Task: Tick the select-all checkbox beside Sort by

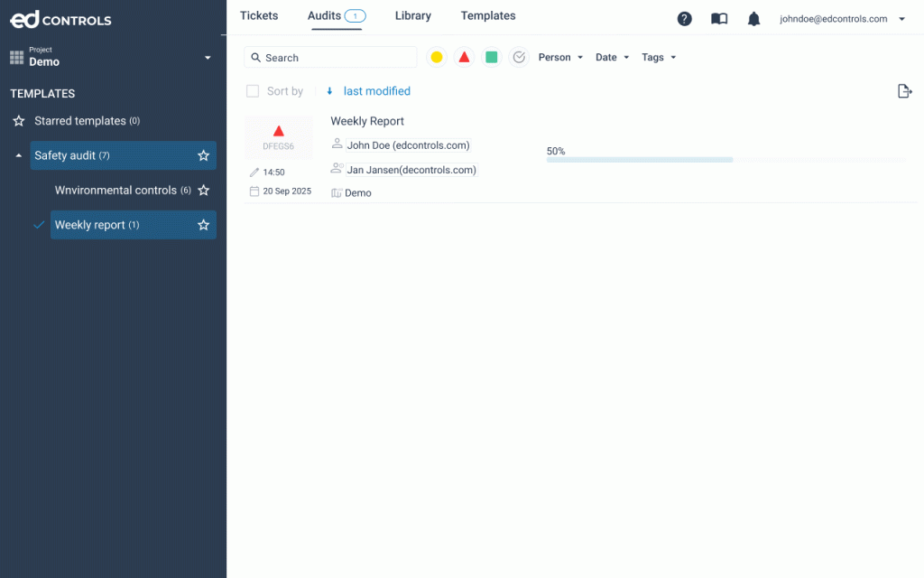Action: pos(253,91)
